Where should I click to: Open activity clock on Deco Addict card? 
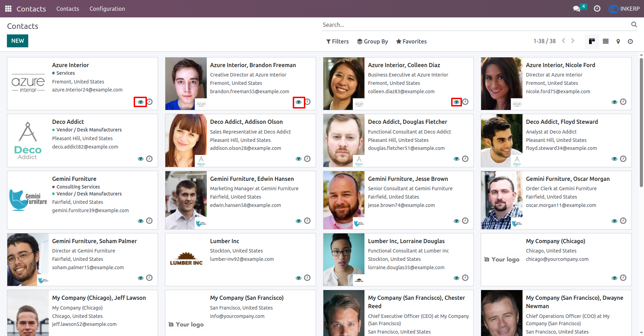coord(149,159)
